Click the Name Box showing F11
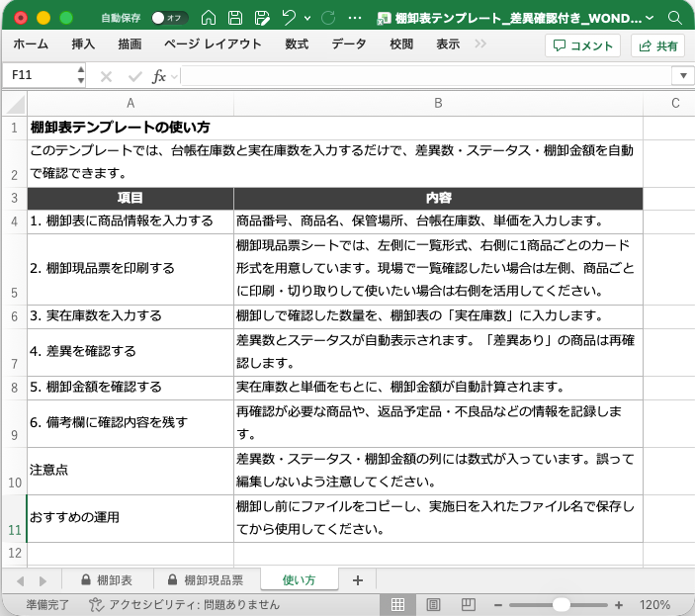This screenshot has height=616, width=695. pyautogui.click(x=39, y=75)
